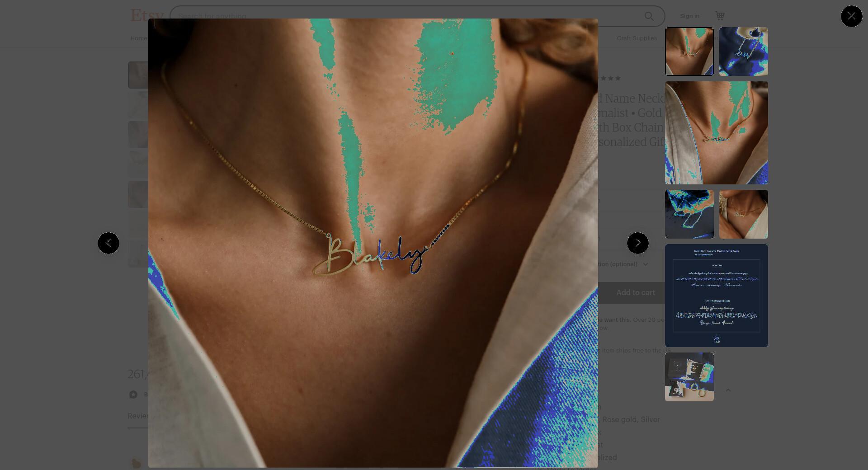Click the Etsy logo
868x470 pixels.
[x=147, y=15]
